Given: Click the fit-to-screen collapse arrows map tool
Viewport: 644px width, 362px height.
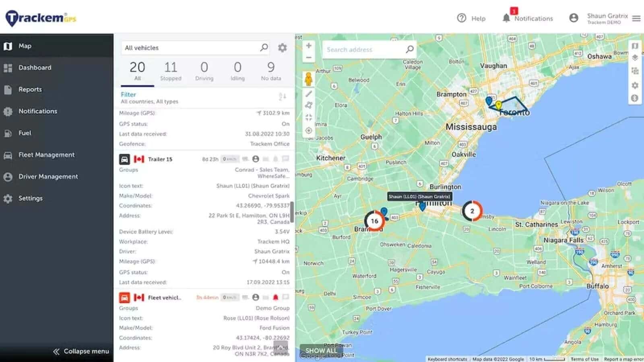Looking at the screenshot, I should point(308,117).
